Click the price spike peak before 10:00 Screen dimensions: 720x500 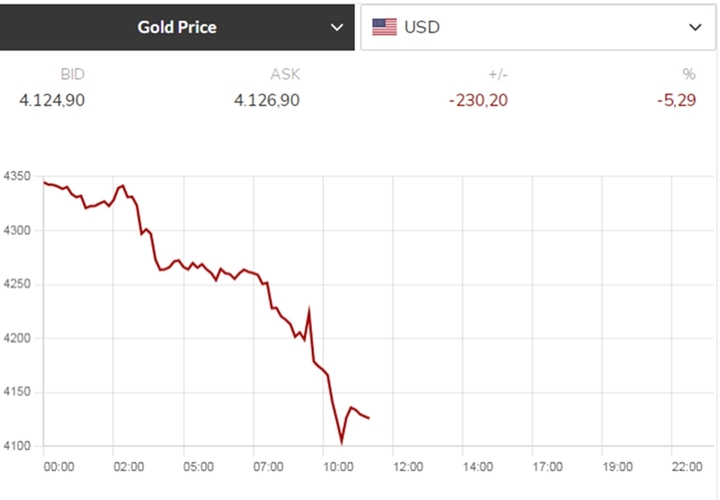pos(309,312)
